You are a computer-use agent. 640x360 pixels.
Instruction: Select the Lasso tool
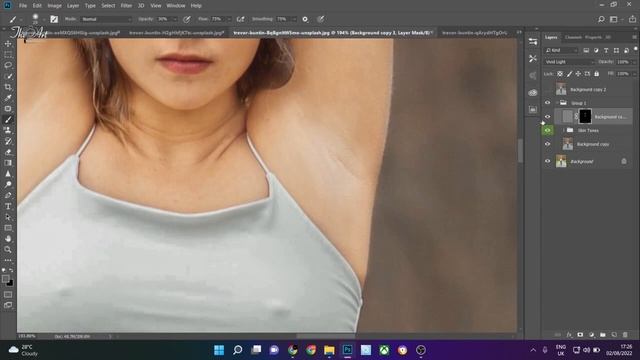point(8,65)
